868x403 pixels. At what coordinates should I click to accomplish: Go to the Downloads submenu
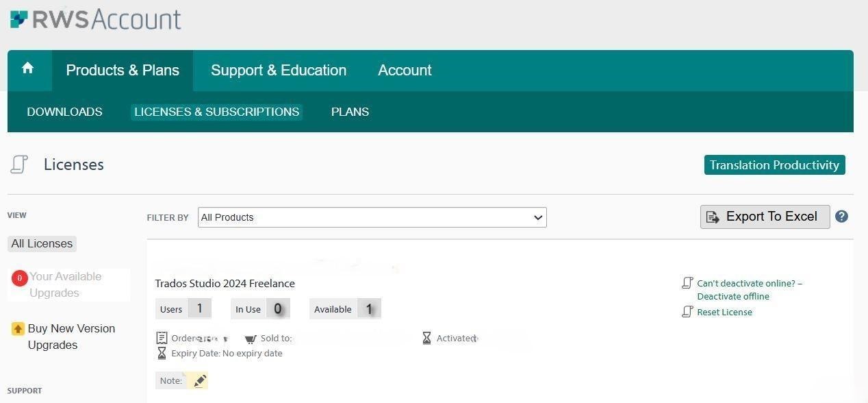click(64, 112)
